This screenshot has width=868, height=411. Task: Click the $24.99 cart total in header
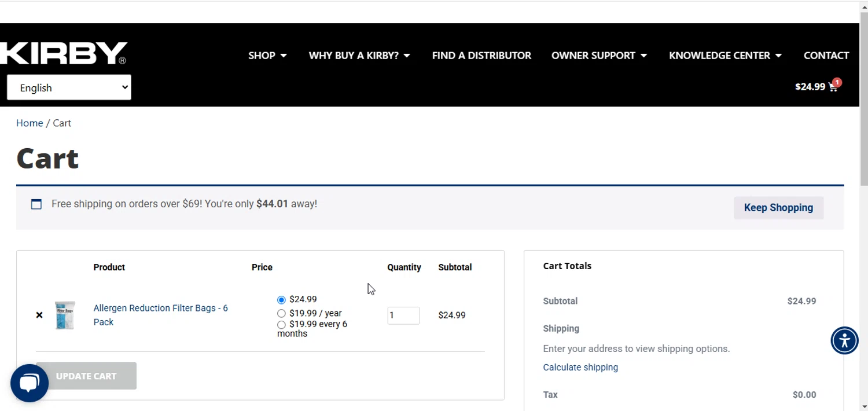pos(810,87)
